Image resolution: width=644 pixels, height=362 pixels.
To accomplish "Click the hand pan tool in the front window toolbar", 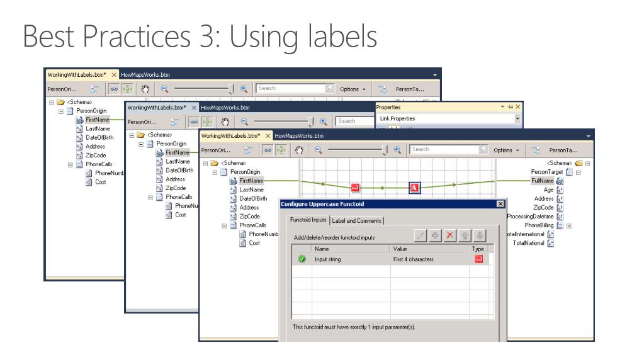I will pyautogui.click(x=299, y=150).
